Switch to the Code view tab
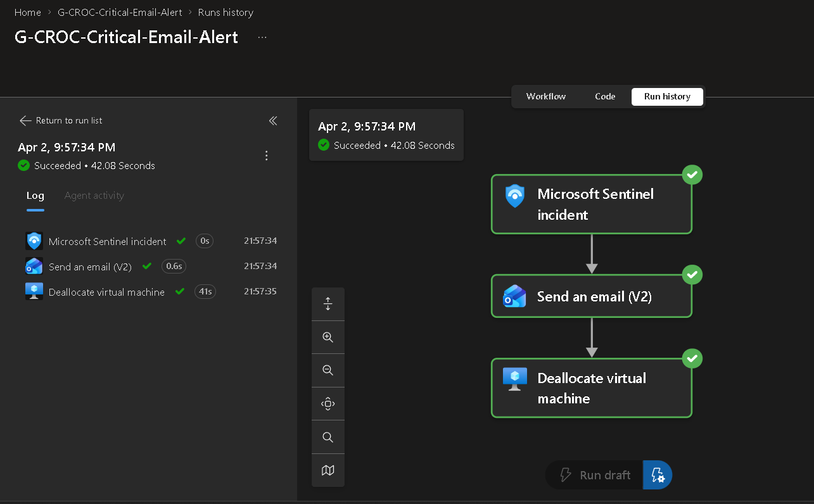Image resolution: width=814 pixels, height=504 pixels. (604, 96)
